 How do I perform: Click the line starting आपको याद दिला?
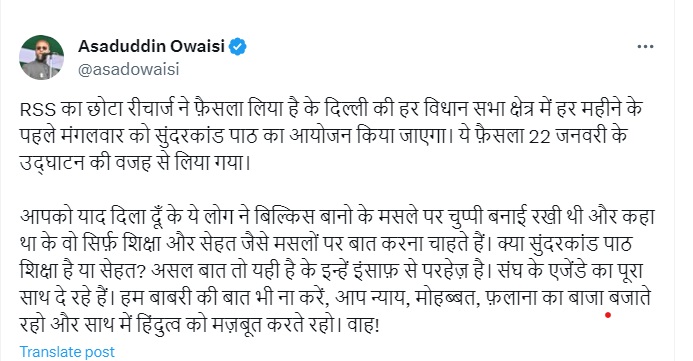(337, 217)
